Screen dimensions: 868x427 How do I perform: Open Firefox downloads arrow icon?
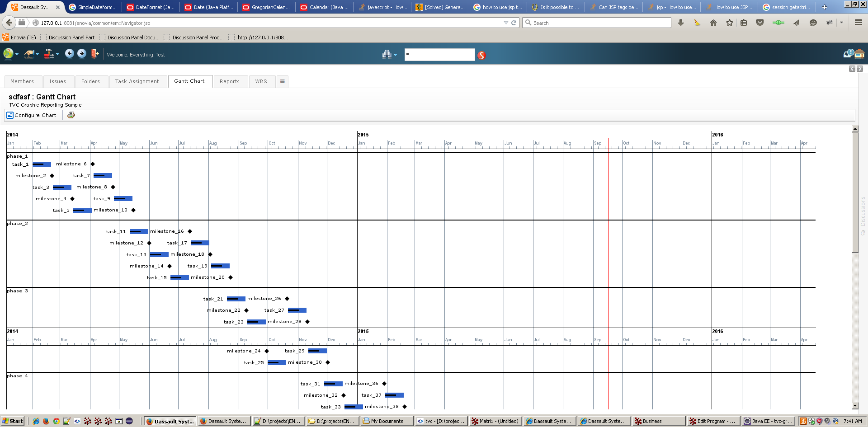click(681, 23)
